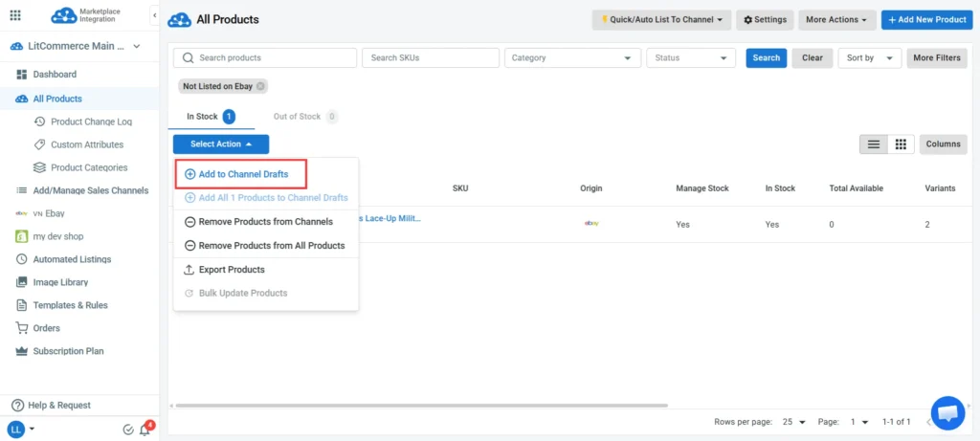Click the checkmark tasks icon

pyautogui.click(x=128, y=430)
